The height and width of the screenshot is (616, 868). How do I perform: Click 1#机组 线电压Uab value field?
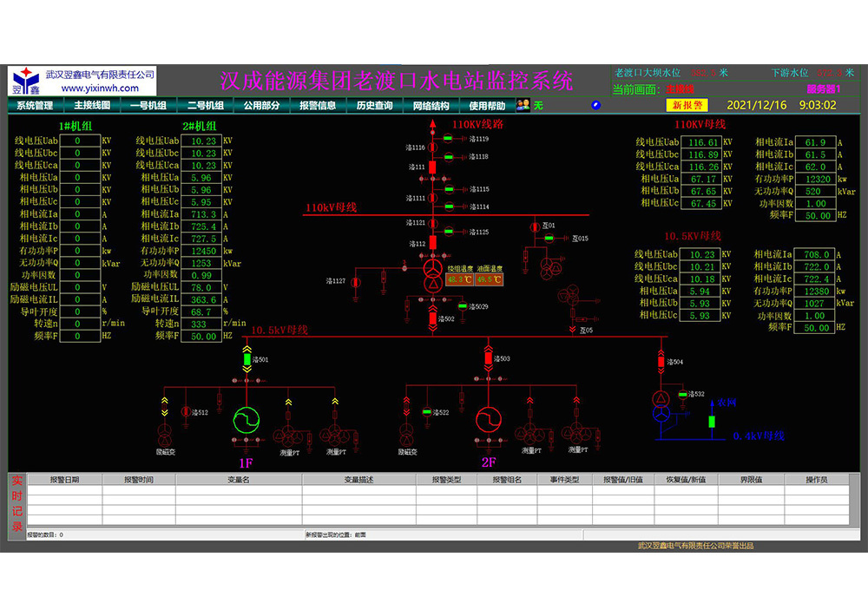[80, 141]
